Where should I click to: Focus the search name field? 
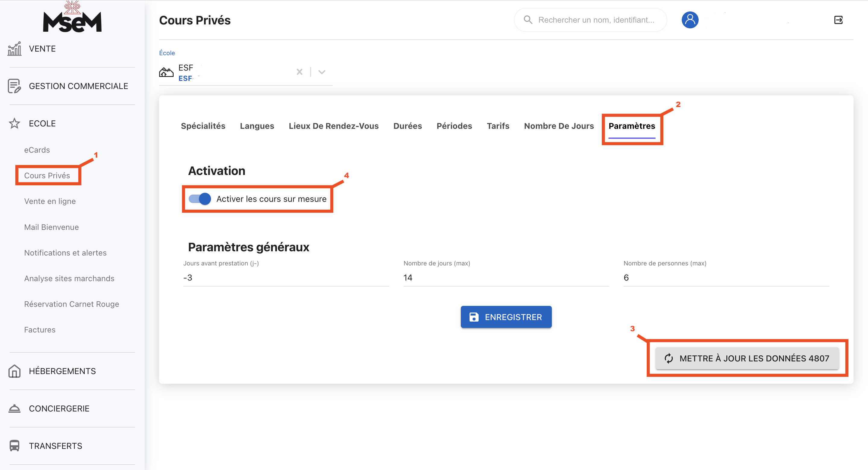596,20
